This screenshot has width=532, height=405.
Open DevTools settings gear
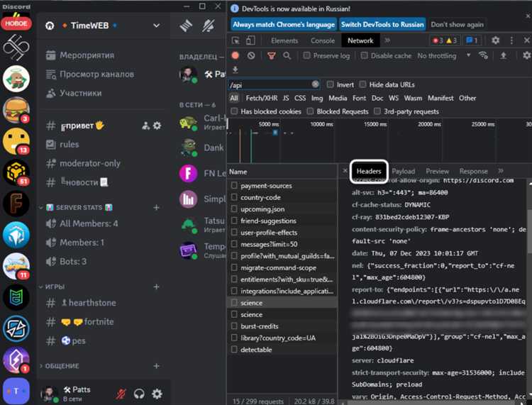tap(495, 40)
